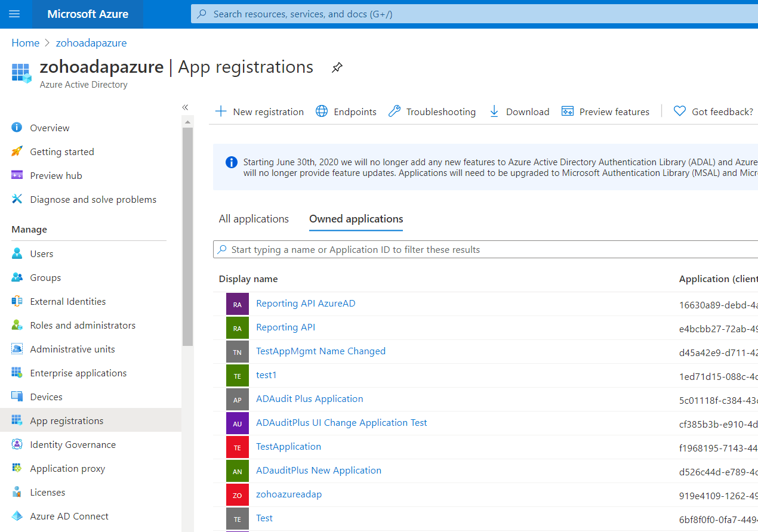The height and width of the screenshot is (532, 758).
Task: Select the Owned applications tab
Action: coord(356,219)
